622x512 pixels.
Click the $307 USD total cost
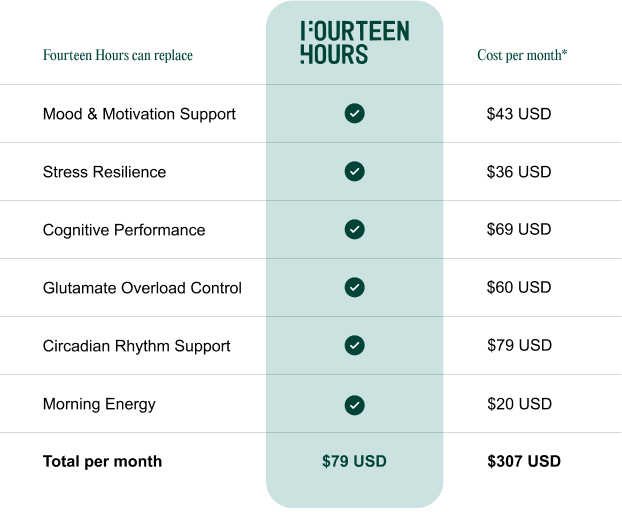pyautogui.click(x=524, y=461)
